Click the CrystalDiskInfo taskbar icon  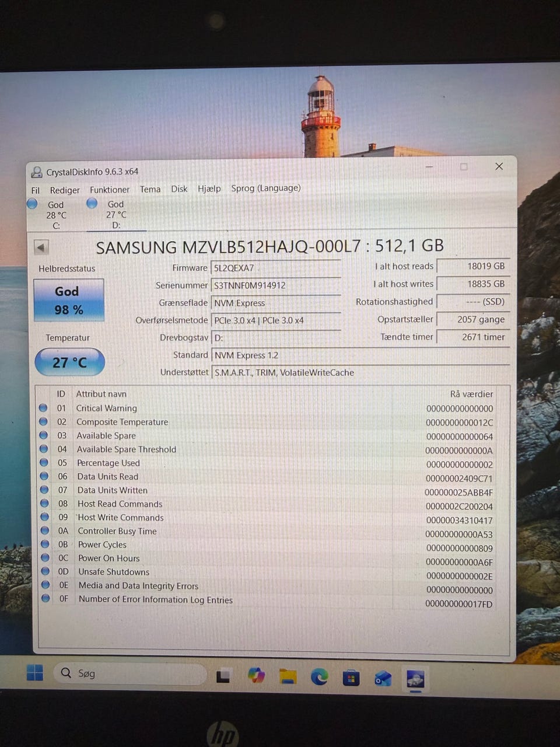pos(415,679)
